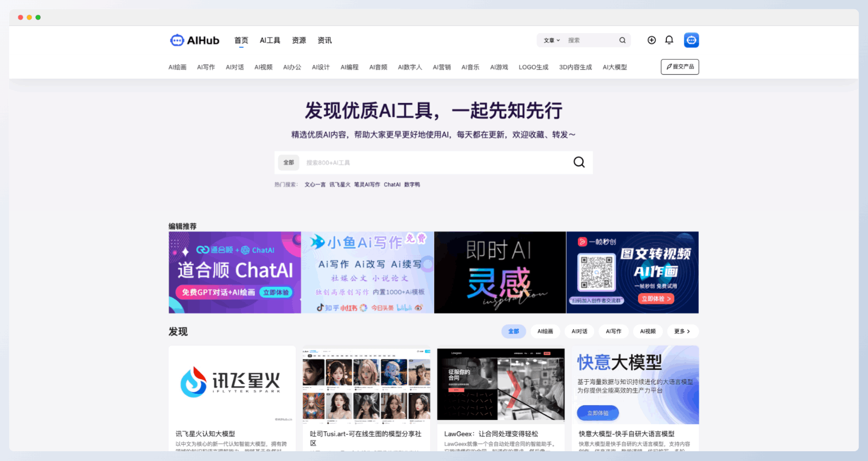This screenshot has height=461, width=868.
Task: Open the LawGeex 合同处理 title link
Action: point(491,434)
